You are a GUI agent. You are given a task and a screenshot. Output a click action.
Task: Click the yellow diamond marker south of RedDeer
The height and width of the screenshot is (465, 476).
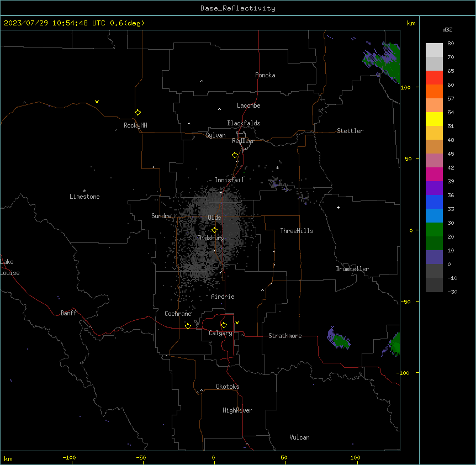[235, 155]
